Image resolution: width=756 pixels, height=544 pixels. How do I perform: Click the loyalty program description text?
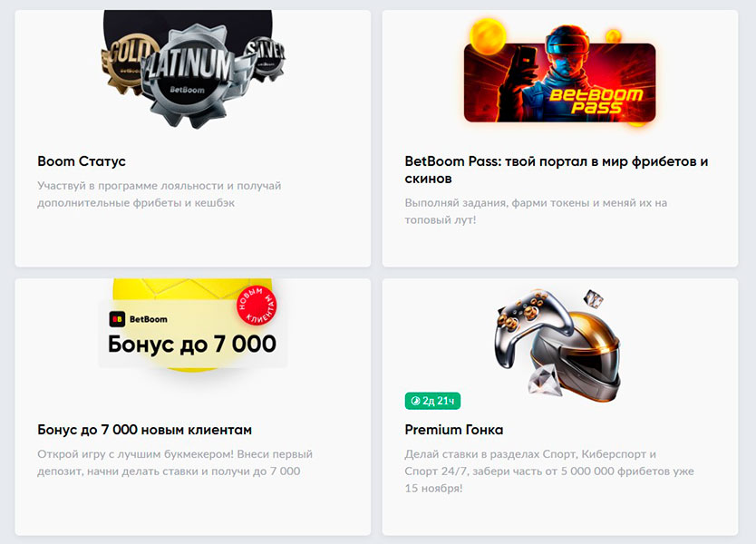pos(160,194)
